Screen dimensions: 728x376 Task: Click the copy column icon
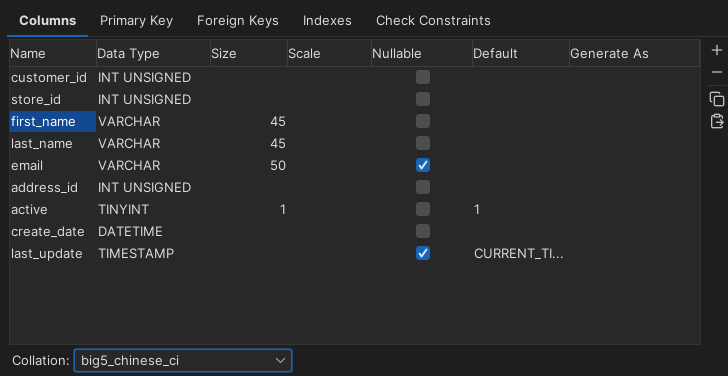[717, 99]
